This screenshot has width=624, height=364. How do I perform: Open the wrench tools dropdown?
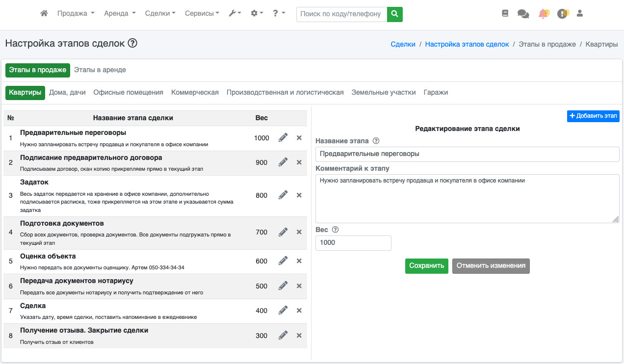[235, 14]
